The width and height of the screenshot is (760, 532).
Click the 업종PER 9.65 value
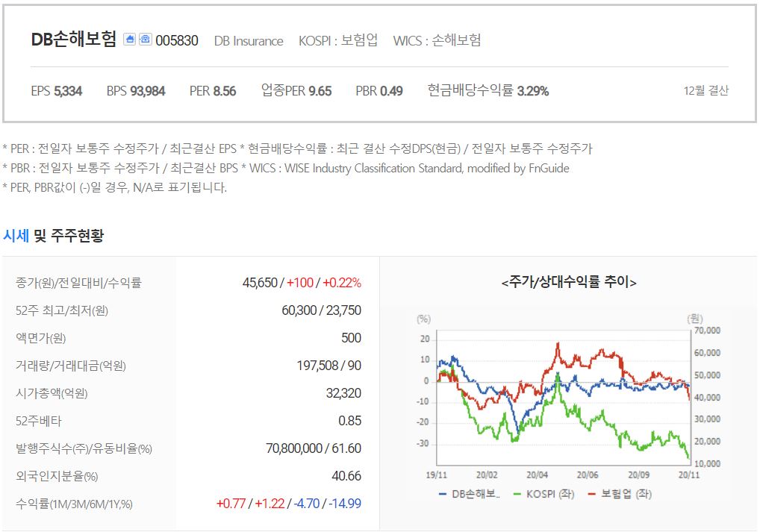[296, 90]
